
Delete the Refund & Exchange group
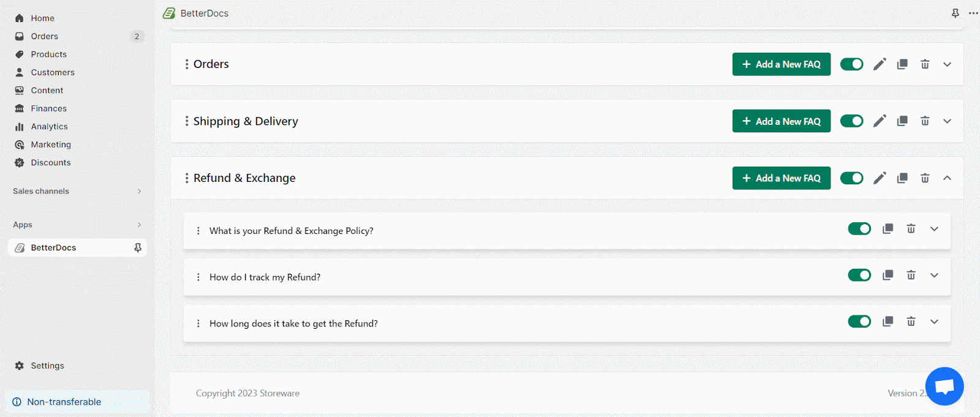[x=925, y=178]
